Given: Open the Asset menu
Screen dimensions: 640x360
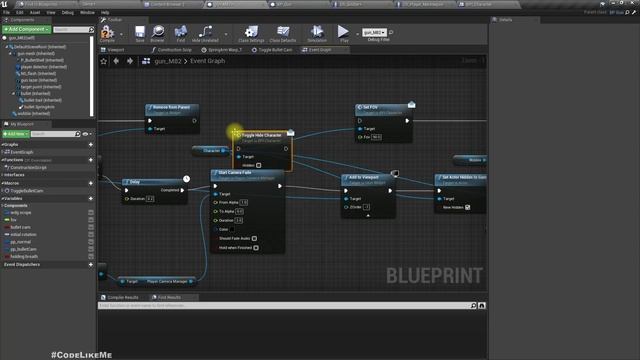Looking at the screenshot, I should 35,13.
